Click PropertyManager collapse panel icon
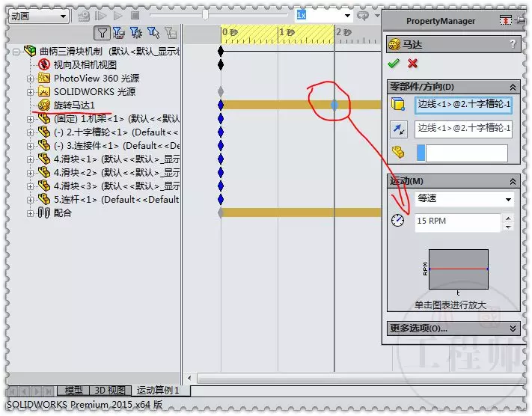This screenshot has width=532, height=416. [x=505, y=20]
